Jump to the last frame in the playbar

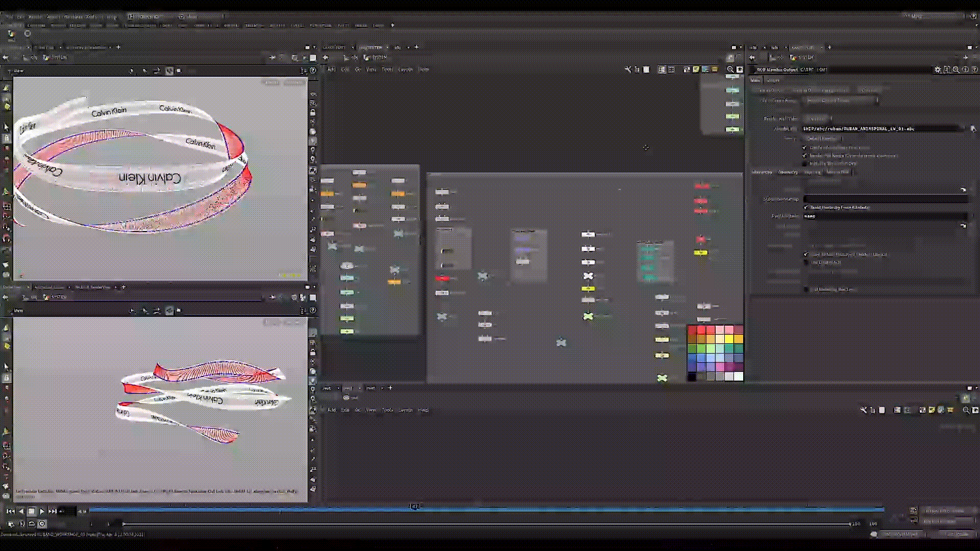click(52, 511)
